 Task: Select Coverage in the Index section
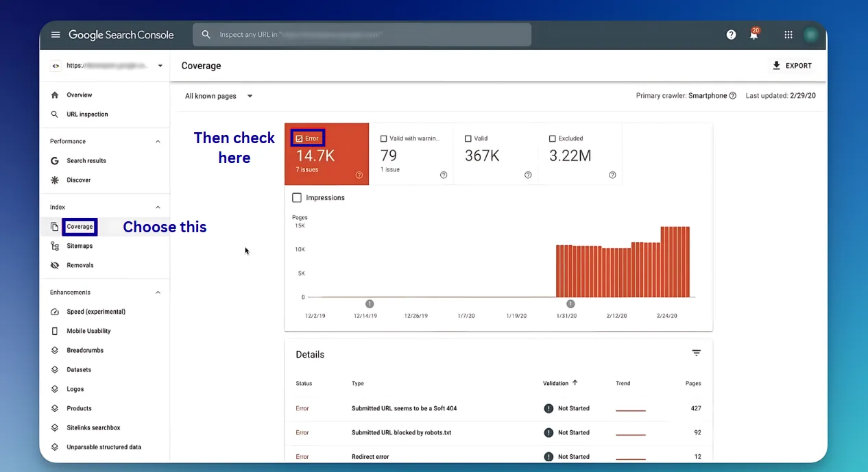(80, 227)
